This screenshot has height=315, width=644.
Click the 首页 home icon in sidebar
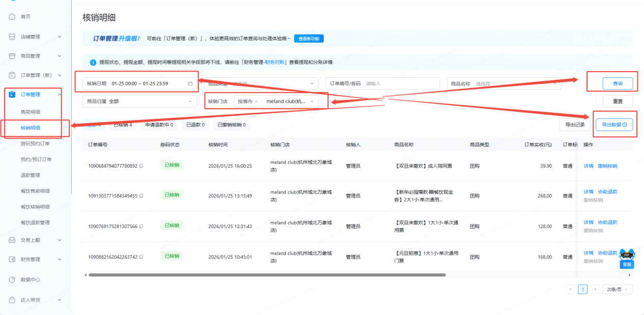(x=12, y=17)
